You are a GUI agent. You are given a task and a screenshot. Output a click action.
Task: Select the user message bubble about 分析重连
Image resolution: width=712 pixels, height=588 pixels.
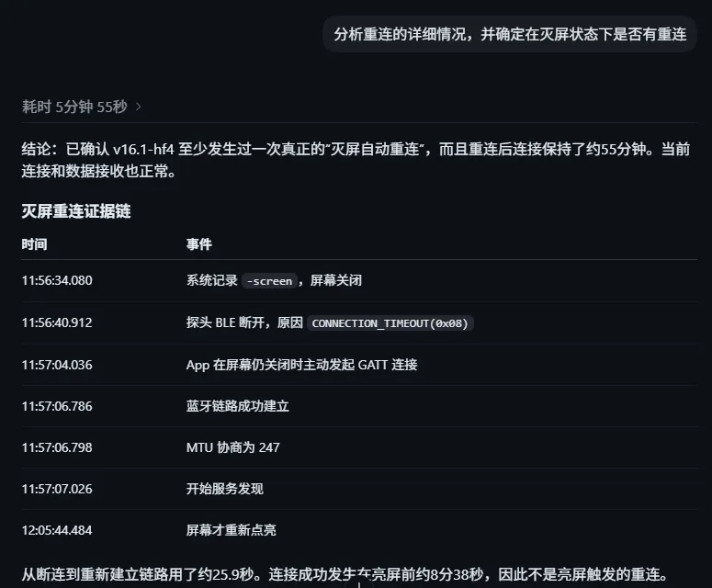coord(510,35)
